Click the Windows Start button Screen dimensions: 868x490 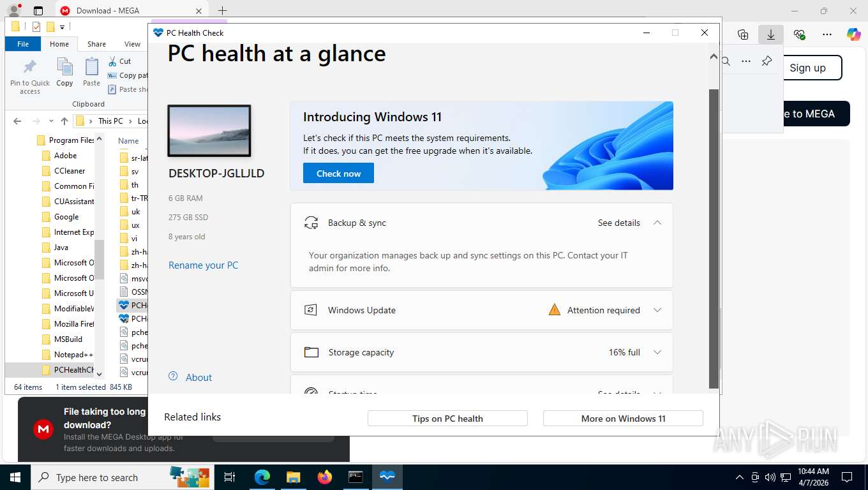click(x=15, y=477)
